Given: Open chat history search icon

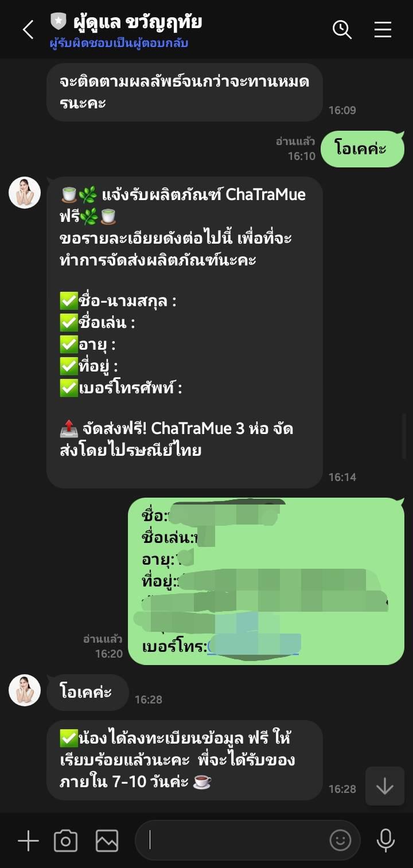Looking at the screenshot, I should coord(342,29).
